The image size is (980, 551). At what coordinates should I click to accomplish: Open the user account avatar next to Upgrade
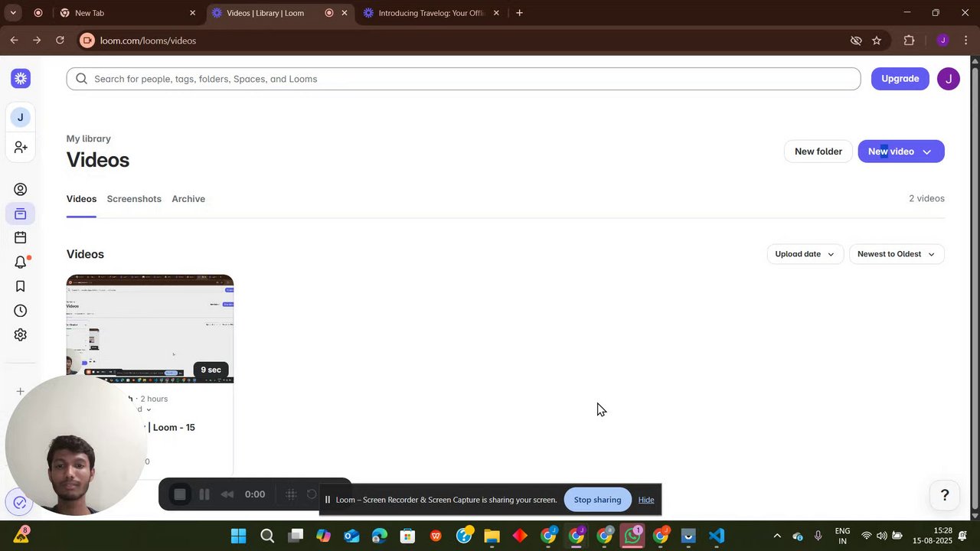tap(948, 79)
